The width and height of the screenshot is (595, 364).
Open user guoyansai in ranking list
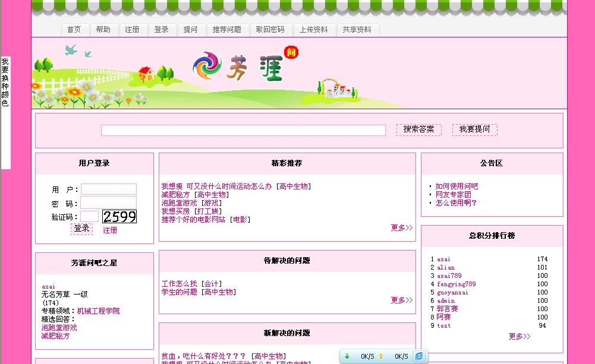(452, 293)
